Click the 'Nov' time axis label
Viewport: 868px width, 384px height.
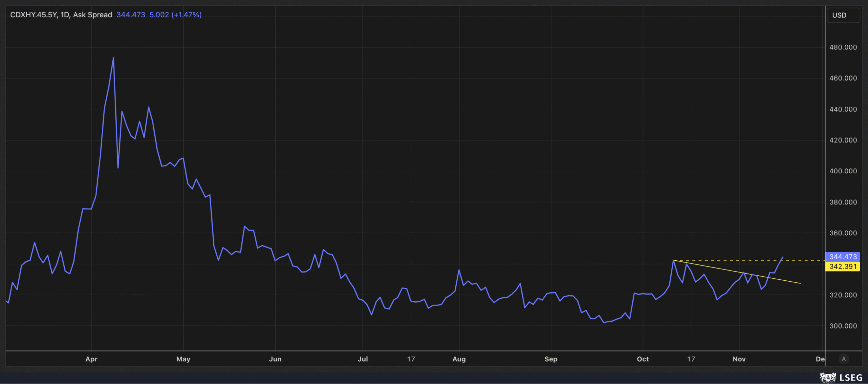click(x=739, y=359)
